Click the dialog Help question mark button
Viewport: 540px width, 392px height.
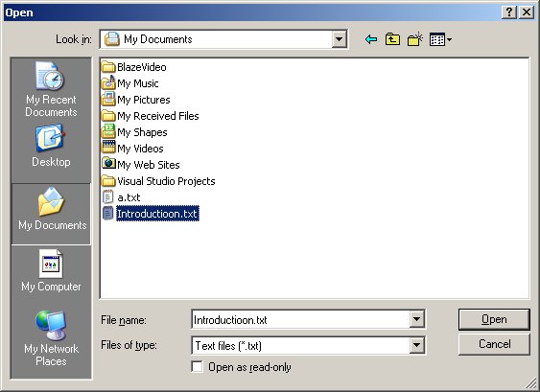point(509,12)
